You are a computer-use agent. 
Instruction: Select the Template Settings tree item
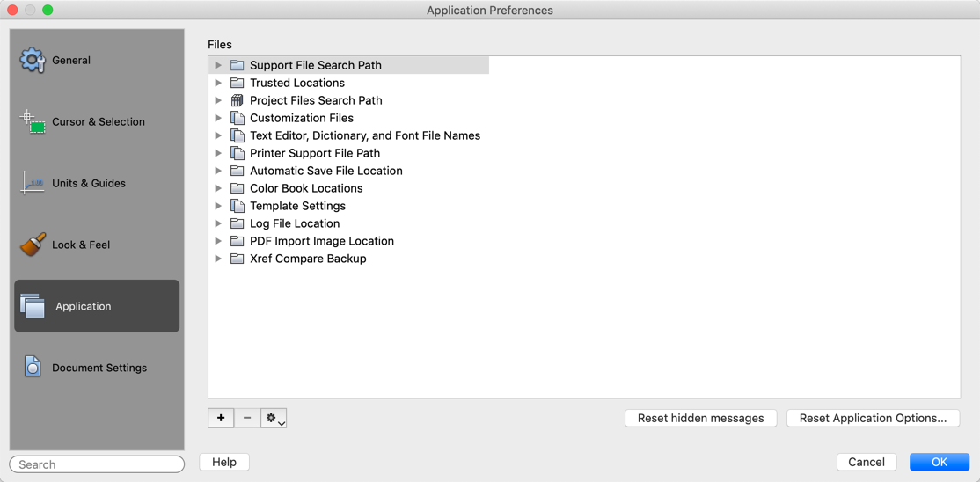(x=297, y=206)
